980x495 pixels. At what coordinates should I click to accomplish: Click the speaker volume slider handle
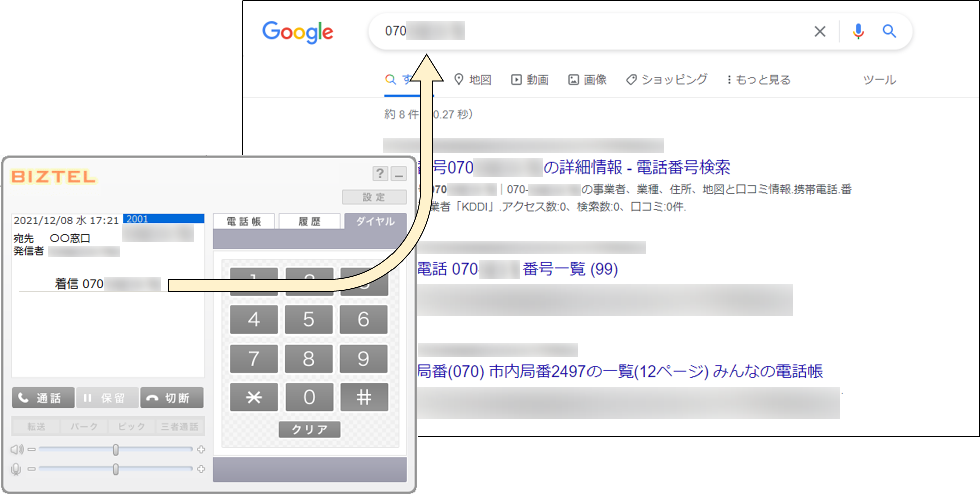click(x=116, y=450)
